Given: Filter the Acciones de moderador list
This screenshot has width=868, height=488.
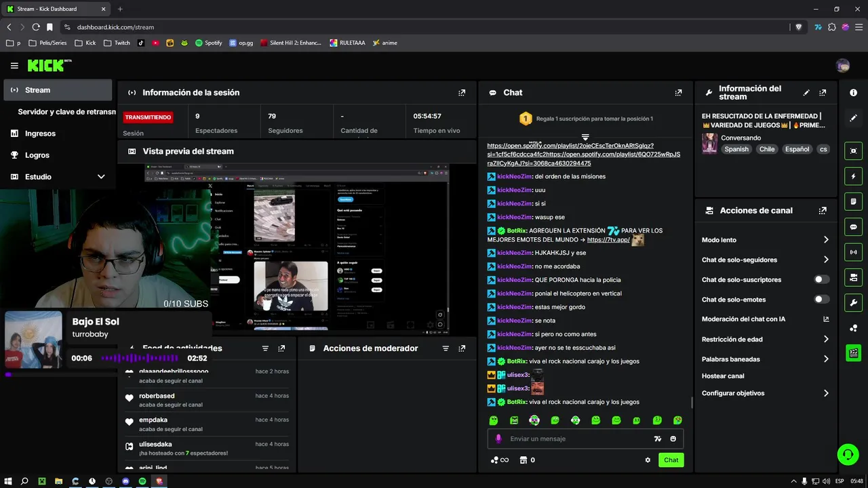Looking at the screenshot, I should (446, 348).
